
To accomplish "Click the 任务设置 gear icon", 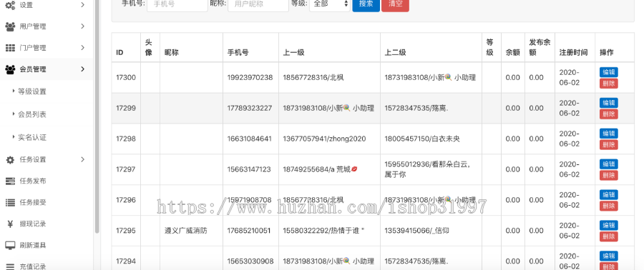I will (10, 160).
